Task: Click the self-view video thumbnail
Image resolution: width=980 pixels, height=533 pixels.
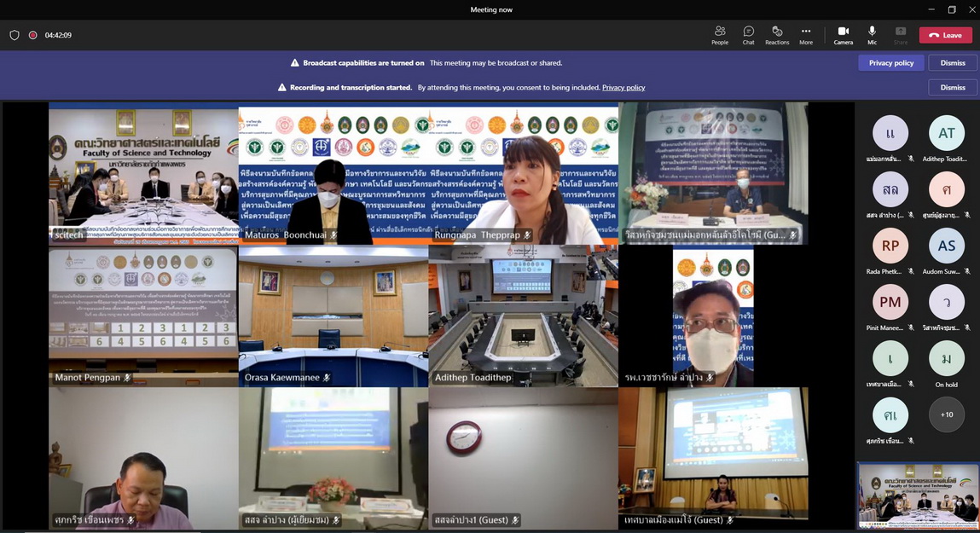Action: click(x=918, y=496)
